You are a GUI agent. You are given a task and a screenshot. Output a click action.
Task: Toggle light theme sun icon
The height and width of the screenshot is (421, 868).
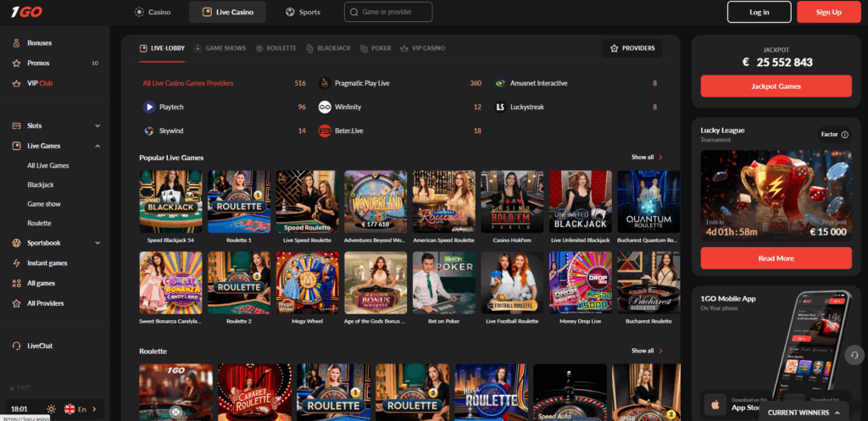click(52, 409)
